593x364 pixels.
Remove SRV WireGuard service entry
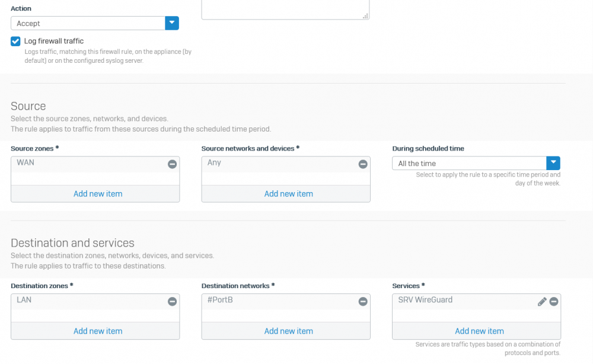(x=554, y=301)
